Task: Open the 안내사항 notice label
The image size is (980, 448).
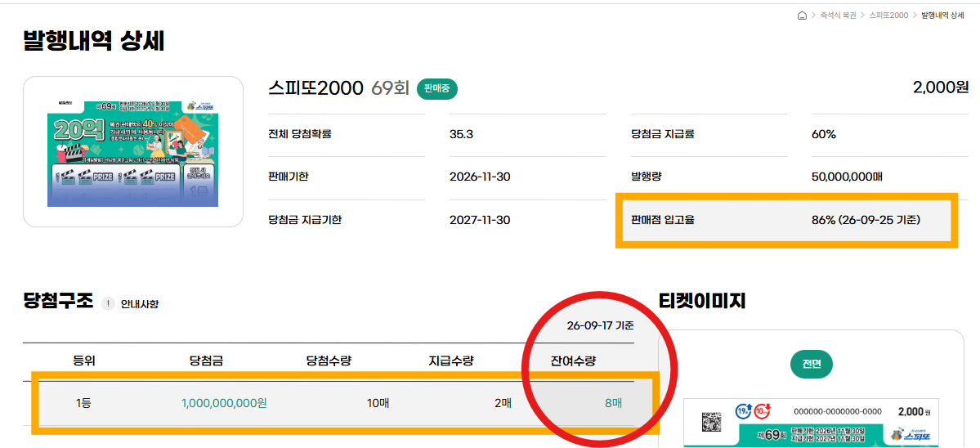Action: pyautogui.click(x=140, y=304)
